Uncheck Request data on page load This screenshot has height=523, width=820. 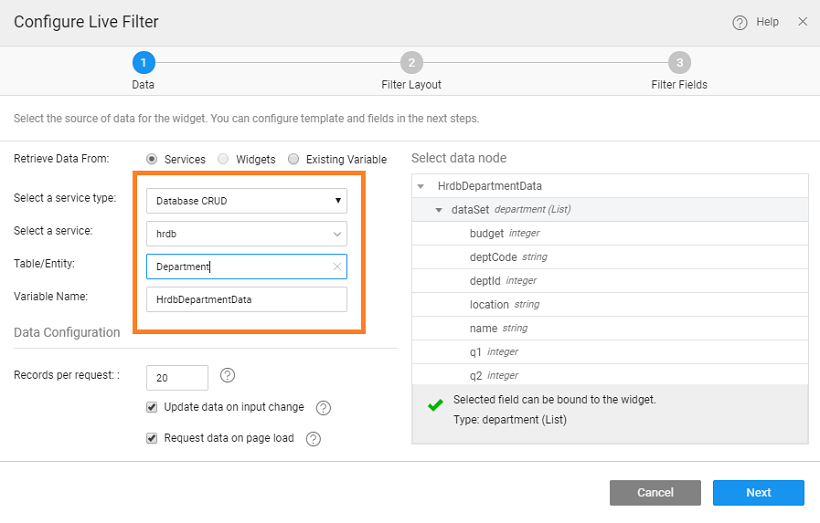coord(152,438)
